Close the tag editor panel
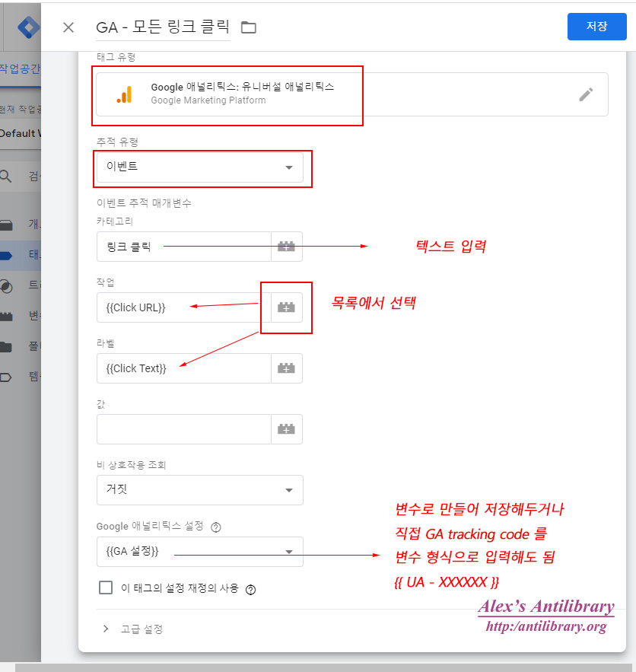The image size is (636, 672). [x=68, y=27]
